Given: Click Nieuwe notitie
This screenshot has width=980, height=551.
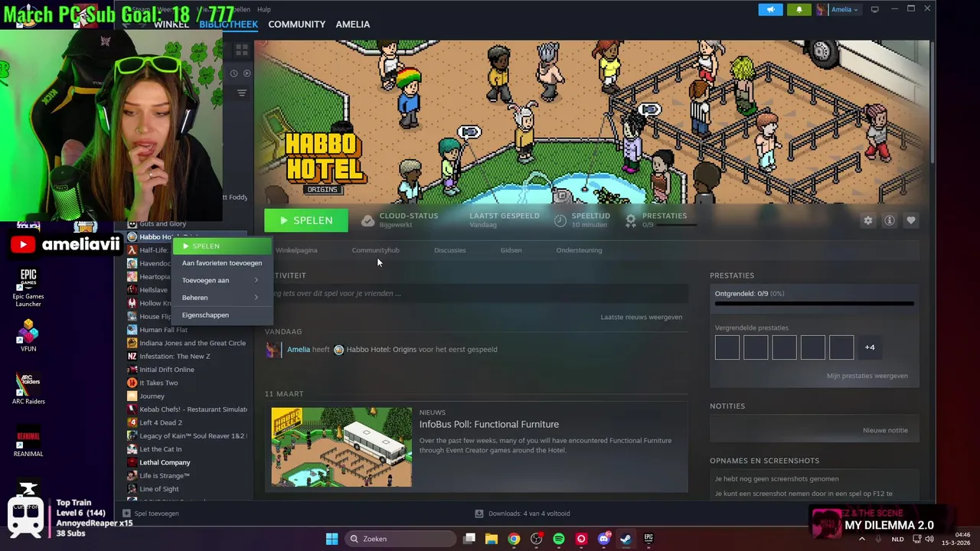Looking at the screenshot, I should click(x=885, y=430).
